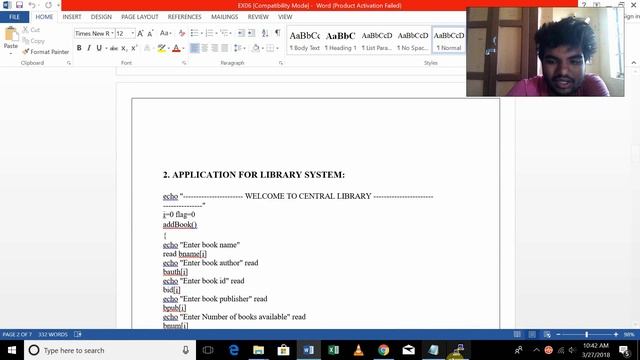The image size is (640, 360).
Task: Switch to the REFERENCES tab
Action: (x=184, y=17)
